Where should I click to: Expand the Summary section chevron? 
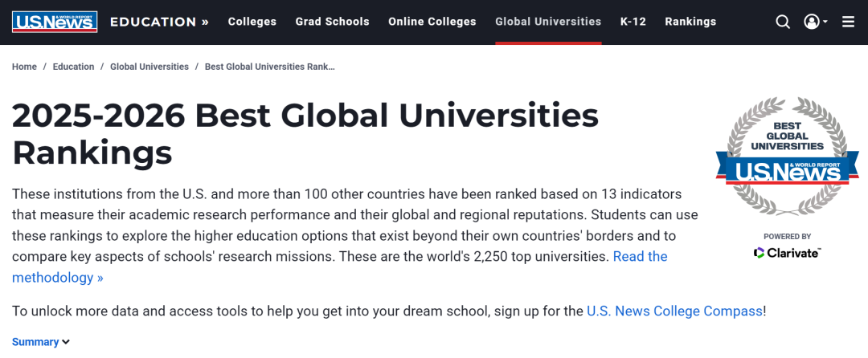[66, 342]
